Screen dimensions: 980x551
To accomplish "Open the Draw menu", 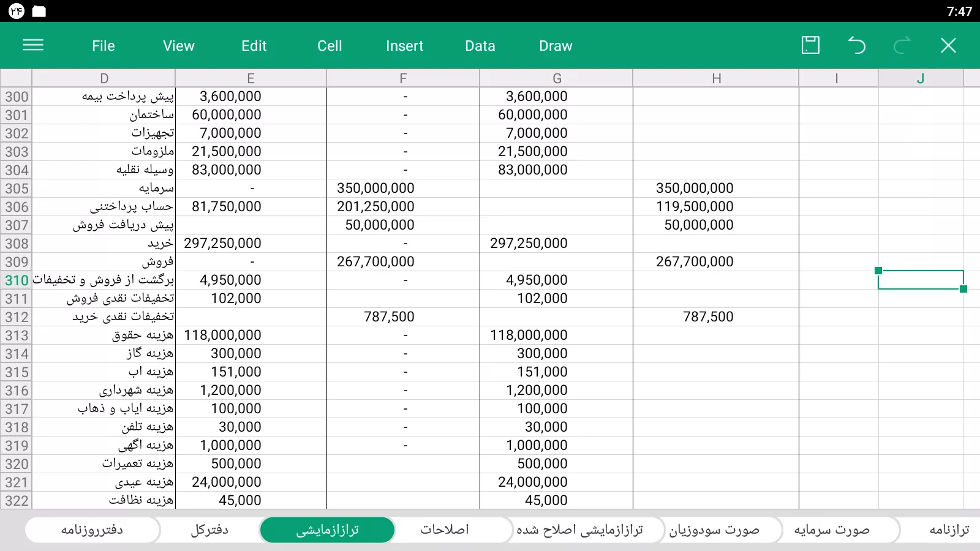I will 556,46.
